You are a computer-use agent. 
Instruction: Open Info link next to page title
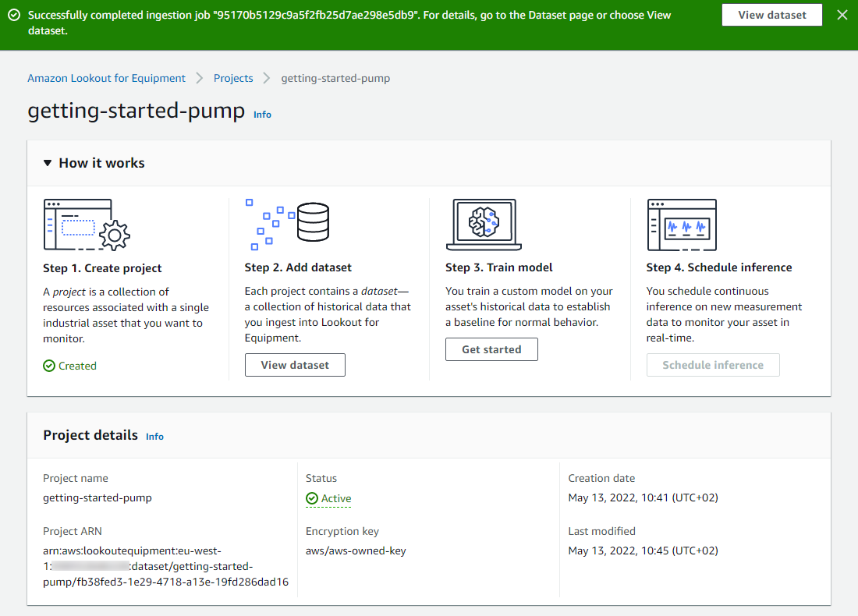262,115
